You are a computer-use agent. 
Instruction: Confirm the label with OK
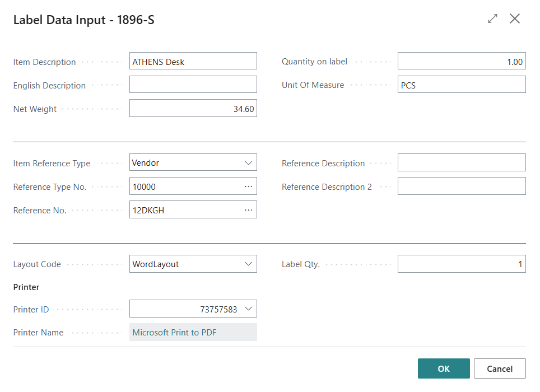[x=443, y=368]
